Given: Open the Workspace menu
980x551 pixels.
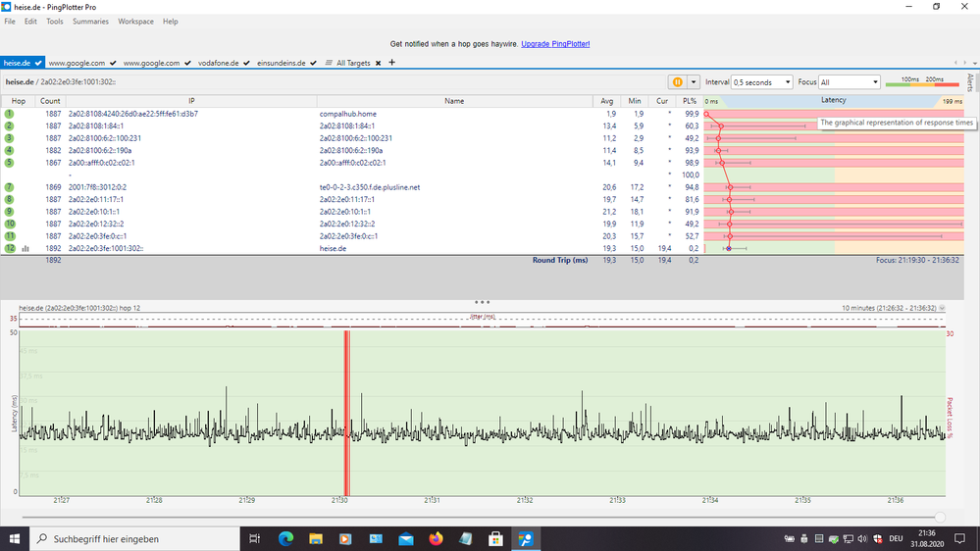Looking at the screenshot, I should (135, 21).
